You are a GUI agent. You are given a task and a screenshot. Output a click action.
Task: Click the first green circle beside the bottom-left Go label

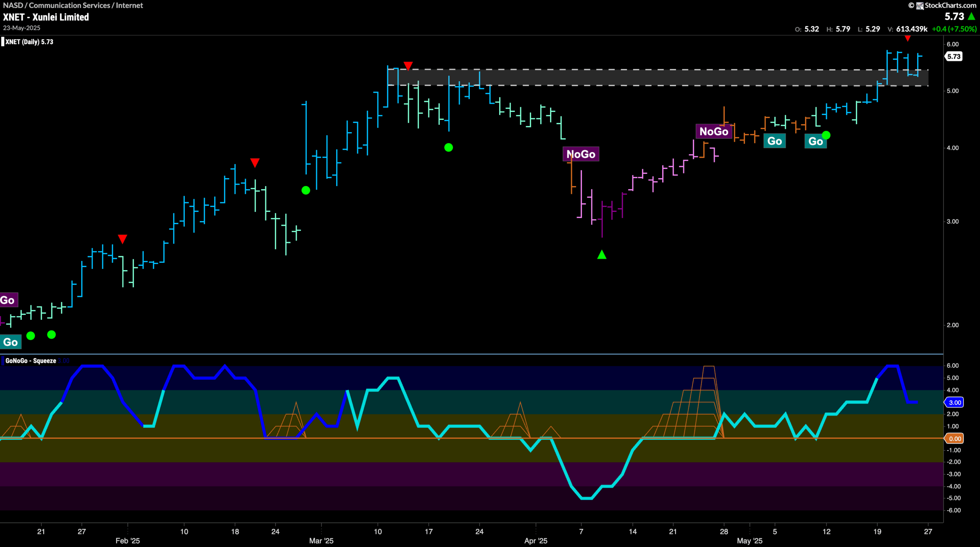(x=31, y=336)
